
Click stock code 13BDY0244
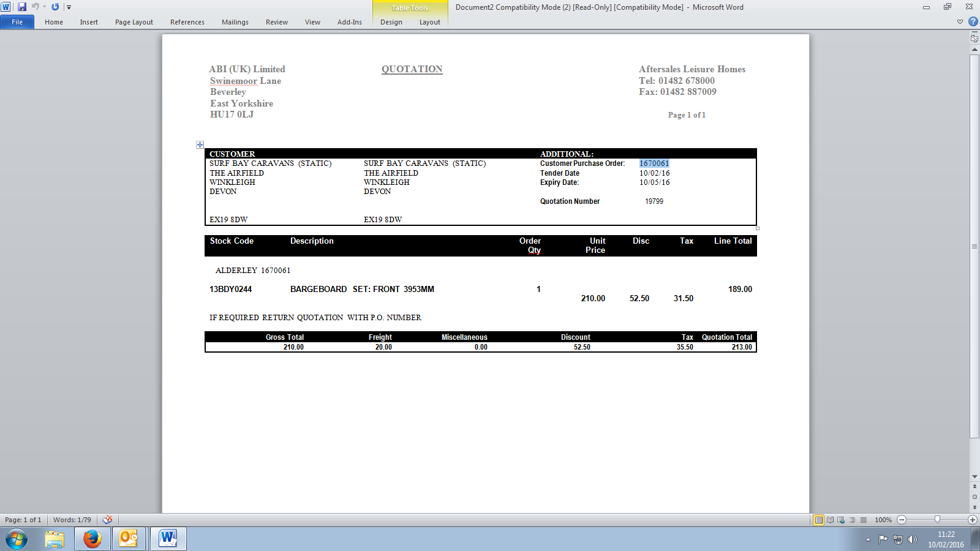231,290
